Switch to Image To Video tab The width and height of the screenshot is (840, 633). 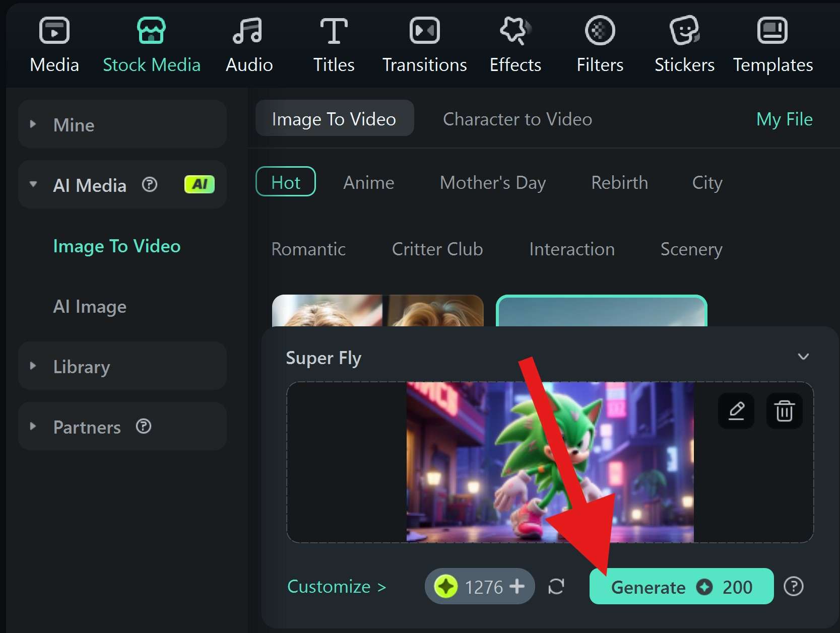[x=335, y=118]
